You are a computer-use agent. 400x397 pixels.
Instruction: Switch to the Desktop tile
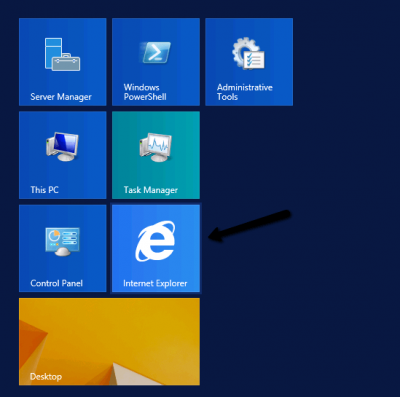[x=109, y=342]
